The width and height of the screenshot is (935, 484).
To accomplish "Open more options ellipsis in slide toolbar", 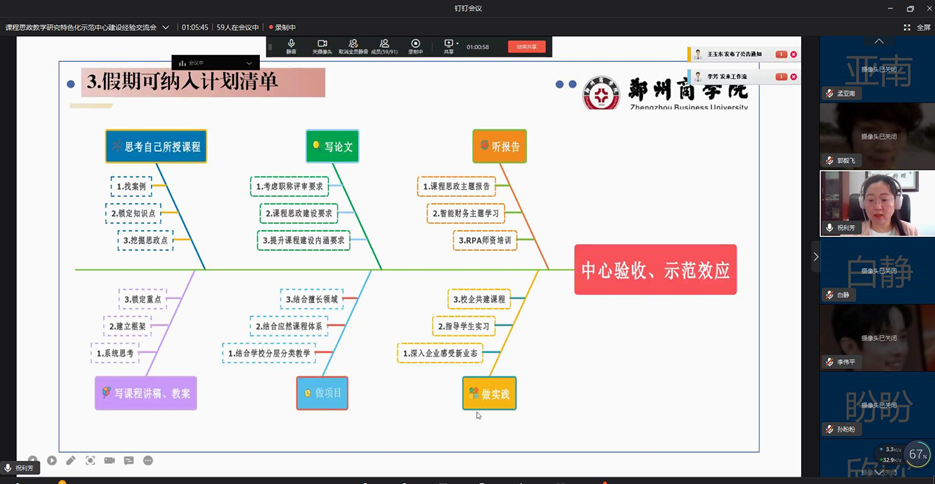I will (x=148, y=461).
